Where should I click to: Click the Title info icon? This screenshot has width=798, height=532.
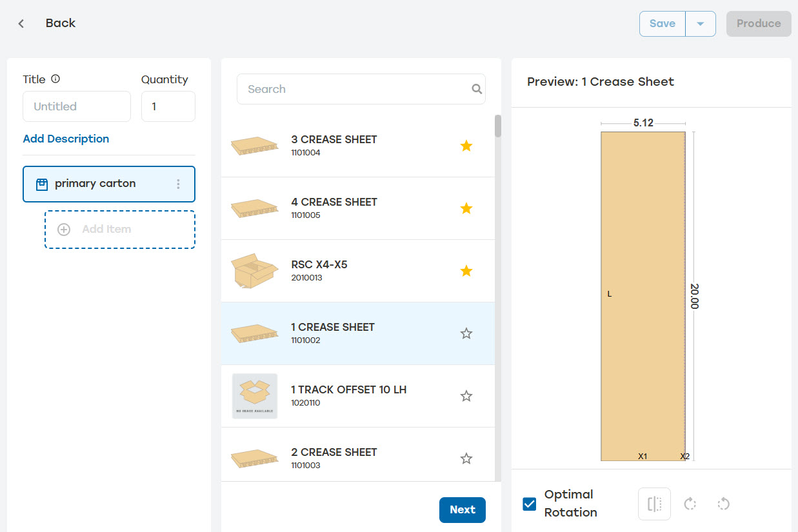pos(55,79)
